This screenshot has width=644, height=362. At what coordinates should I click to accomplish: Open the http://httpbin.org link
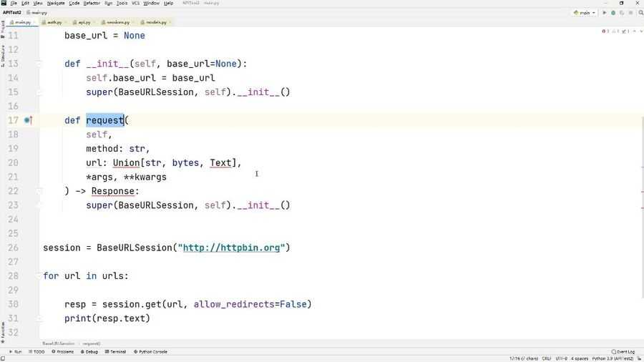coord(231,248)
